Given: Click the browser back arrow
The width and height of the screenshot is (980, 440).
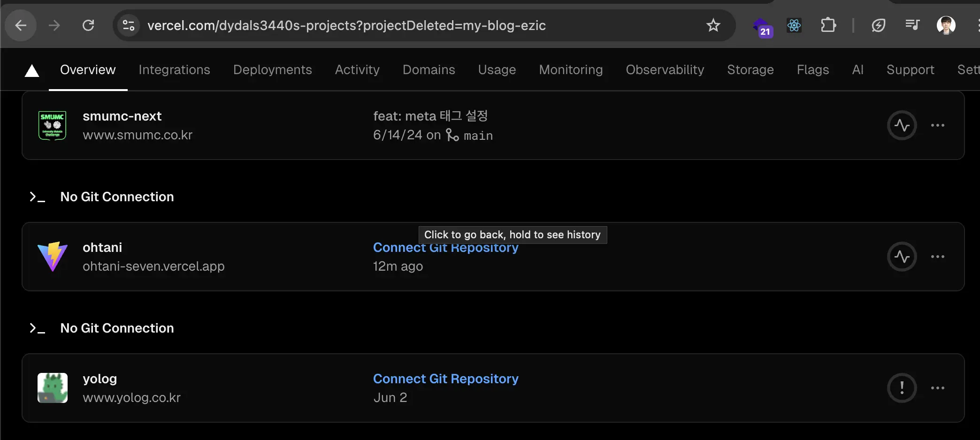Looking at the screenshot, I should 21,25.
